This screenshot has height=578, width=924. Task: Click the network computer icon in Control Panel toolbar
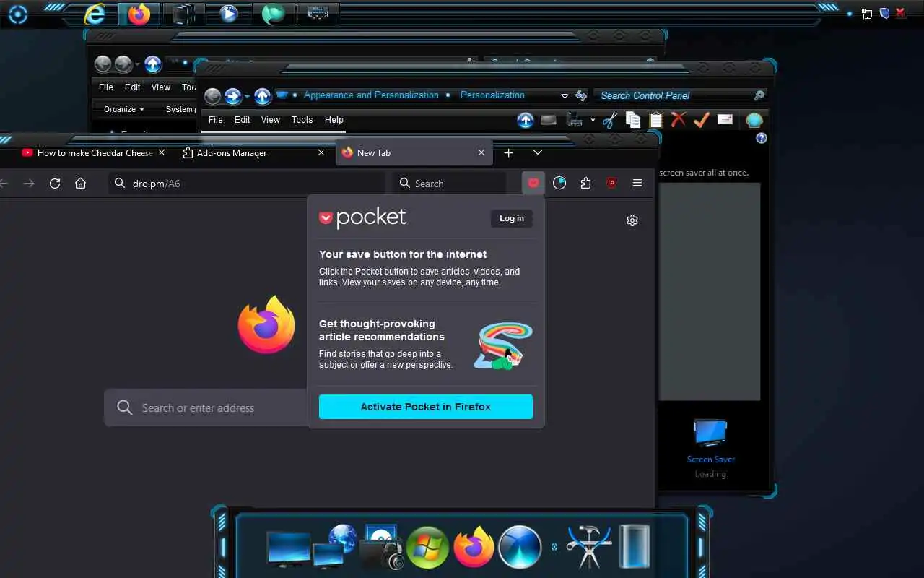point(575,120)
